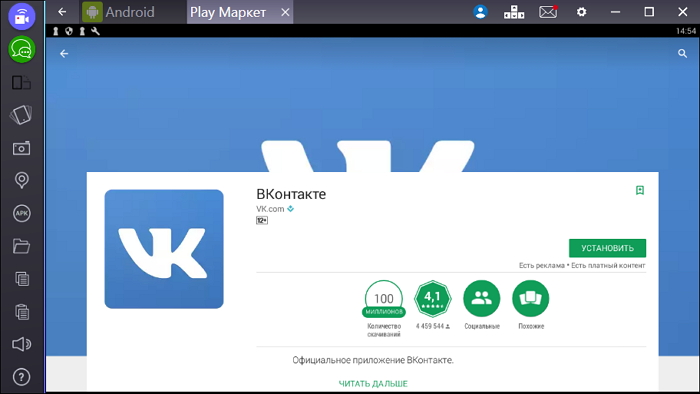Open the settings gear icon
The width and height of the screenshot is (700, 394).
pyautogui.click(x=581, y=12)
